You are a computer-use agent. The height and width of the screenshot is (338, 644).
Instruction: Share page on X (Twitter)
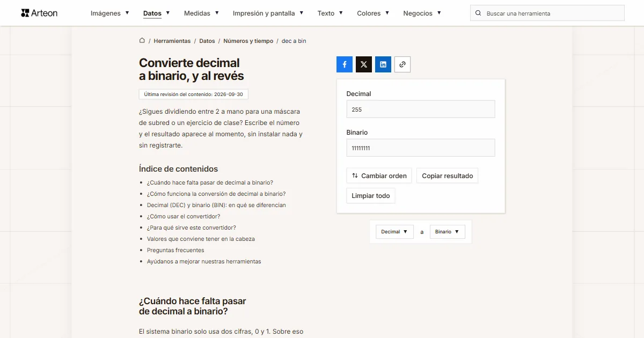tap(364, 64)
